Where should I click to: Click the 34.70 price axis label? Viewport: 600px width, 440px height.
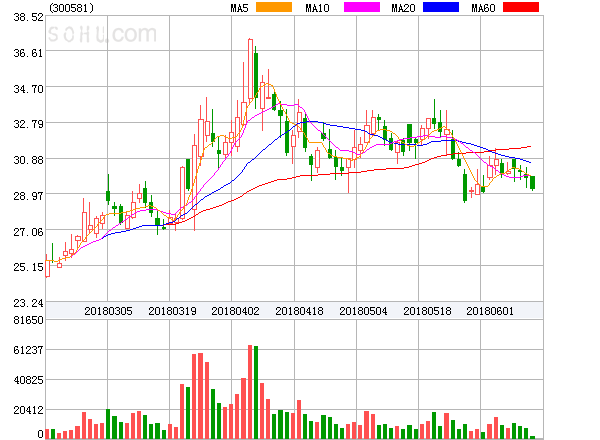(x=28, y=89)
